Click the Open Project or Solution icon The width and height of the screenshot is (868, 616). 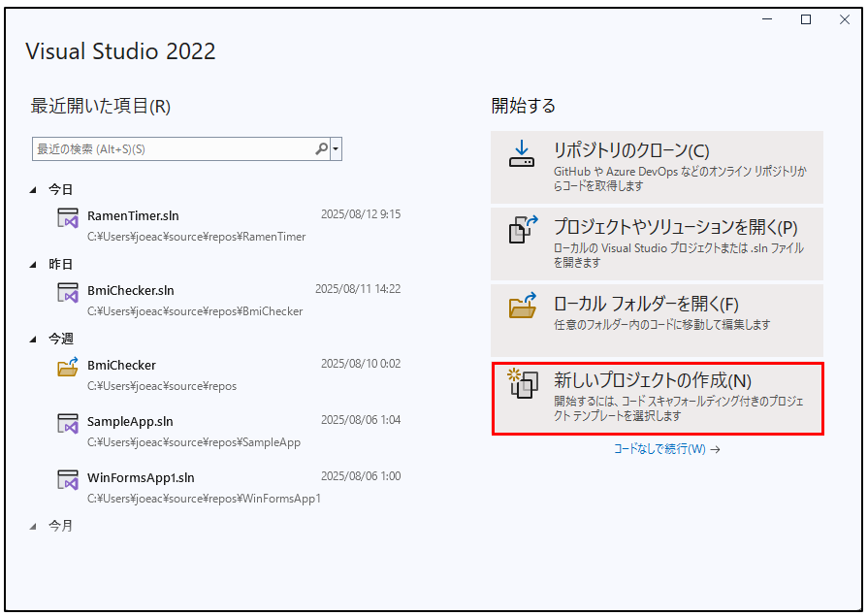coord(522,231)
